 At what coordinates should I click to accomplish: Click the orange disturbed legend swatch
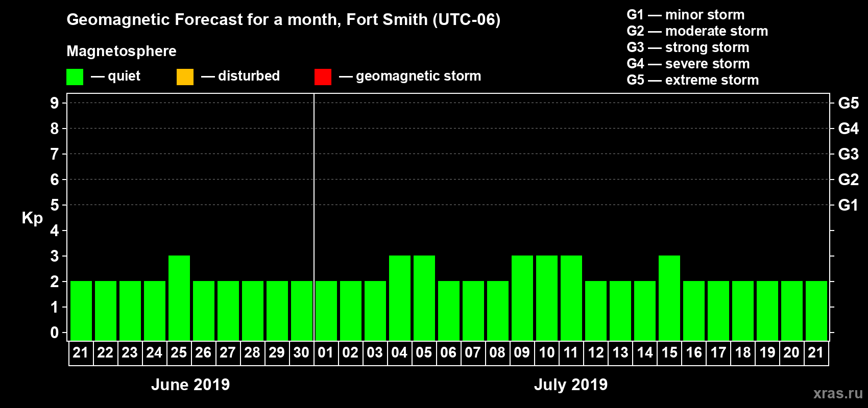[185, 77]
